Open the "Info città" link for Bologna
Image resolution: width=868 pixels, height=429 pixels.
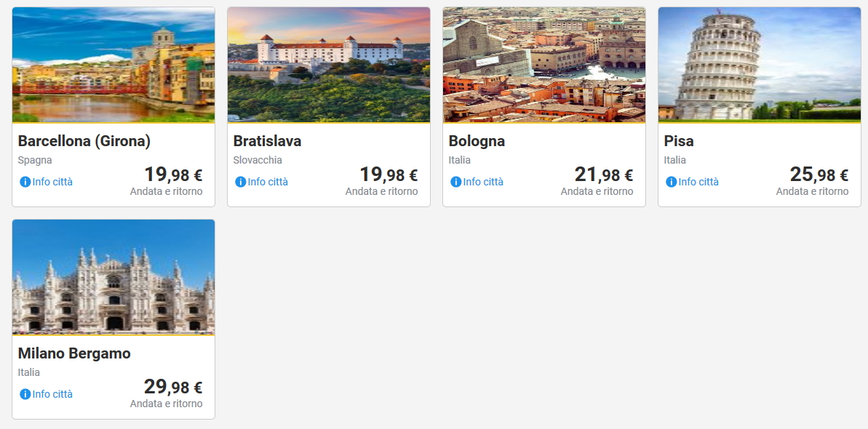tap(483, 182)
